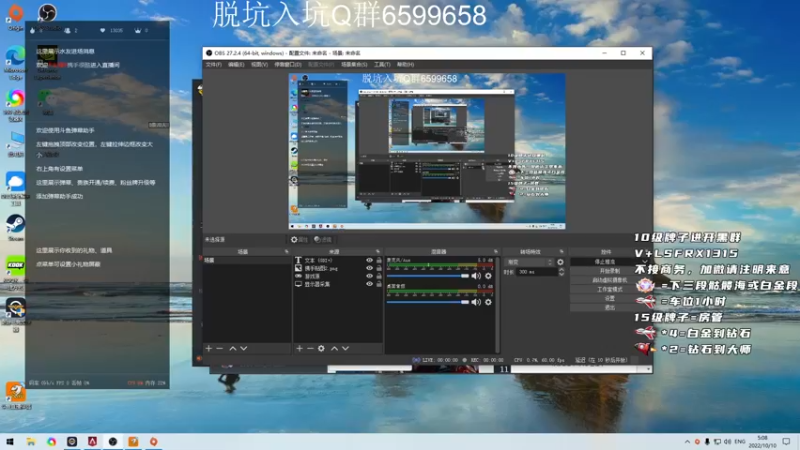Lock the Text (GDI+) source
The height and width of the screenshot is (450, 800).
tap(379, 260)
